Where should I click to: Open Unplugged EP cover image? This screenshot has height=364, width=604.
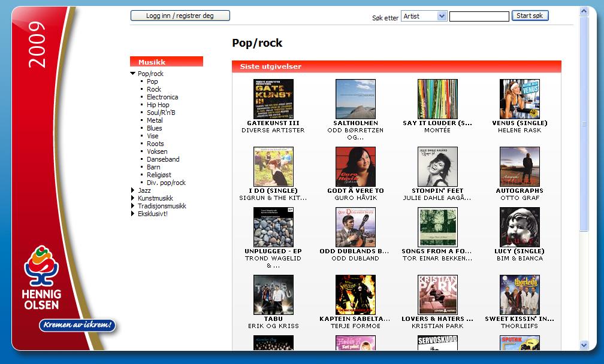273,227
